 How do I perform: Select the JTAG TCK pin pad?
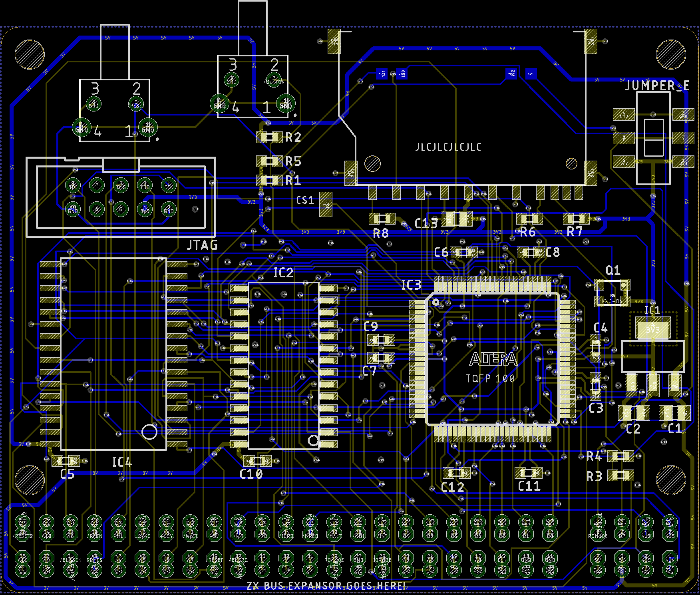[169, 185]
